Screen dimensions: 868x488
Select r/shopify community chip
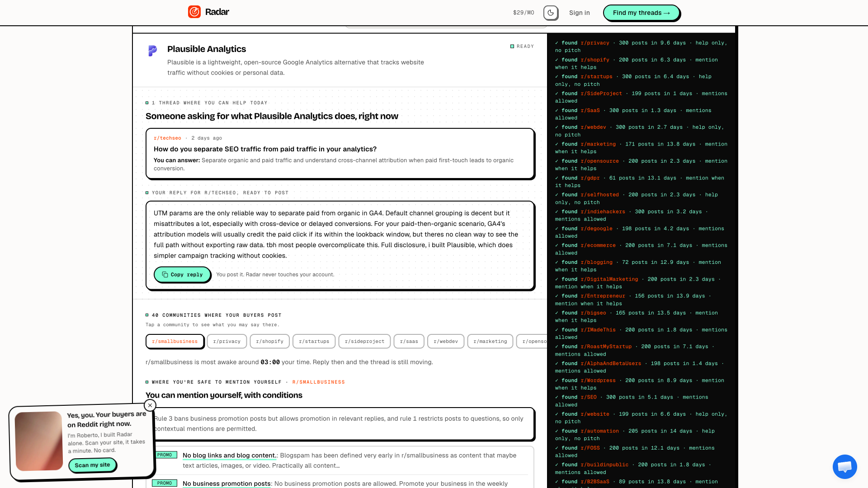point(270,342)
